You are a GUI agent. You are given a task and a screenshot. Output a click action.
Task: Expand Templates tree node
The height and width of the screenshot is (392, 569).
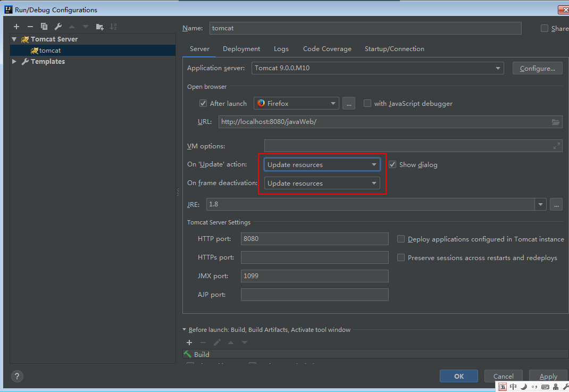coord(14,61)
